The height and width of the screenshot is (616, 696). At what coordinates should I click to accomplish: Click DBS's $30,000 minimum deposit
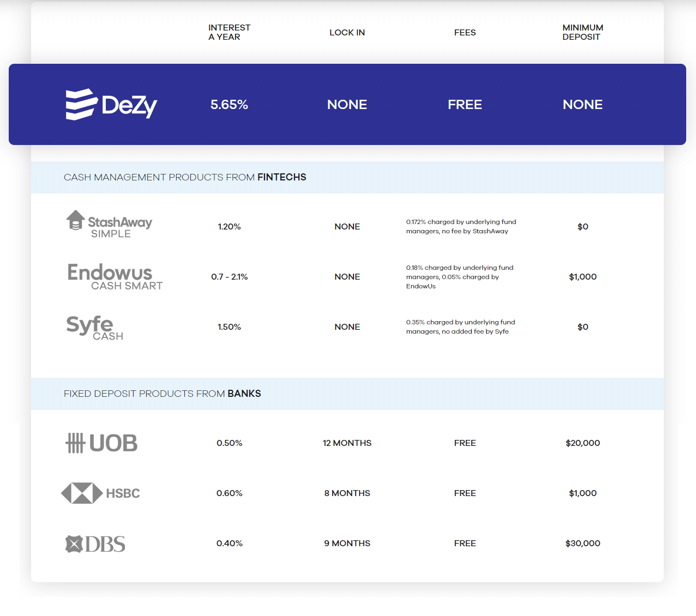tap(583, 543)
